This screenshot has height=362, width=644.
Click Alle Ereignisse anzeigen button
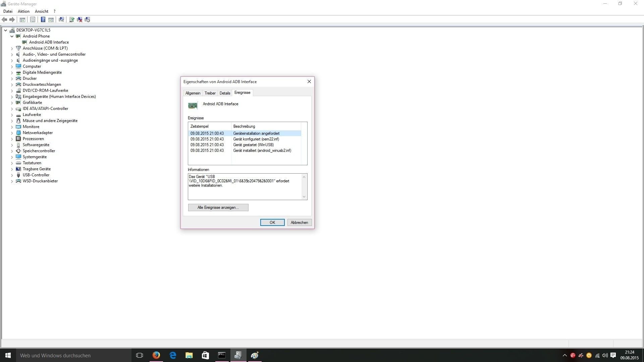(218, 207)
